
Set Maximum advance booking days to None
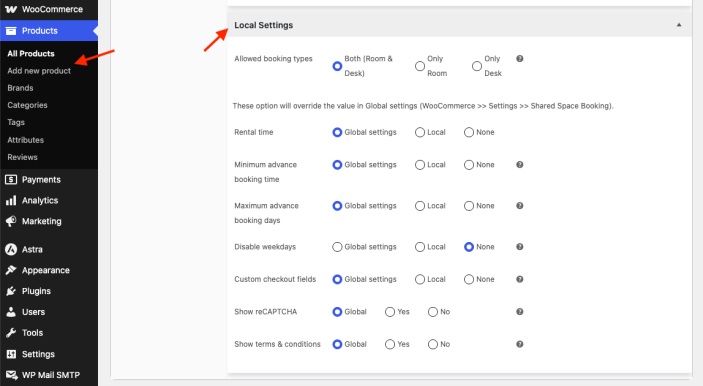[x=469, y=206]
